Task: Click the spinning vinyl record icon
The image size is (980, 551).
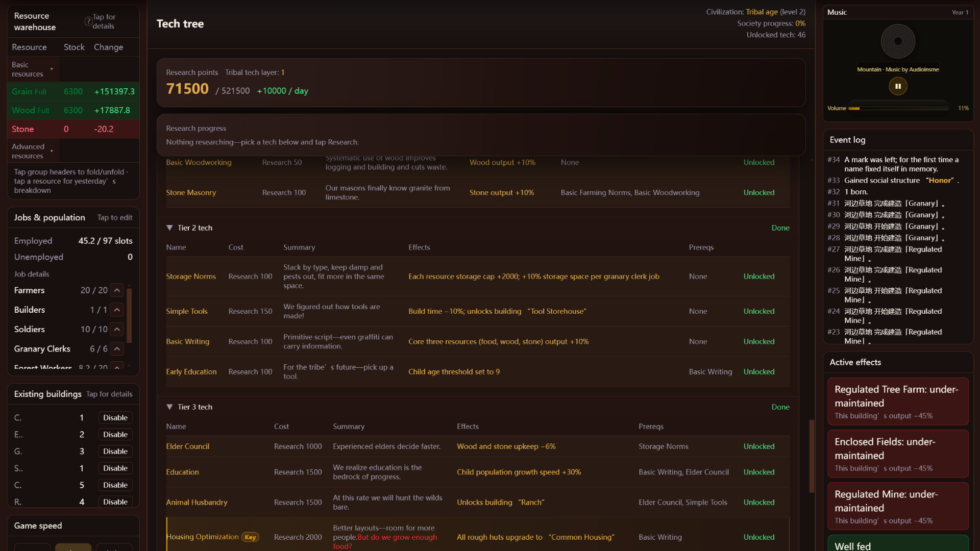Action: [x=898, y=41]
